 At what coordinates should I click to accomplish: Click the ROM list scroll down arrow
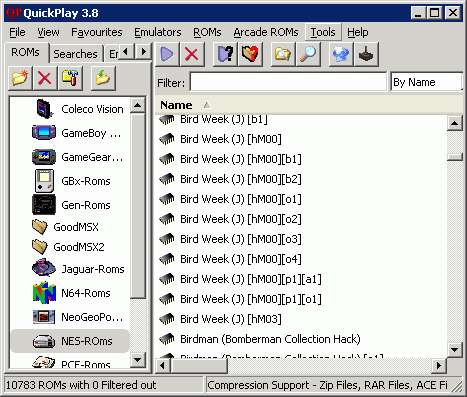coord(454,350)
